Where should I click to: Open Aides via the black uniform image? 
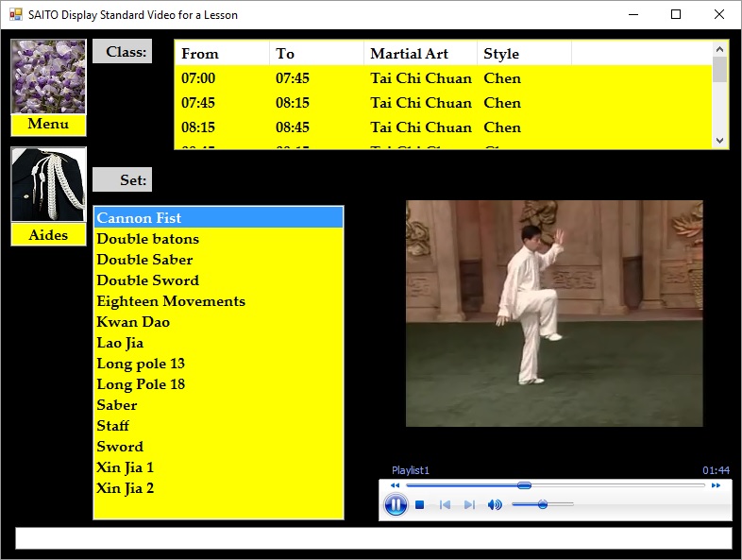[x=48, y=185]
